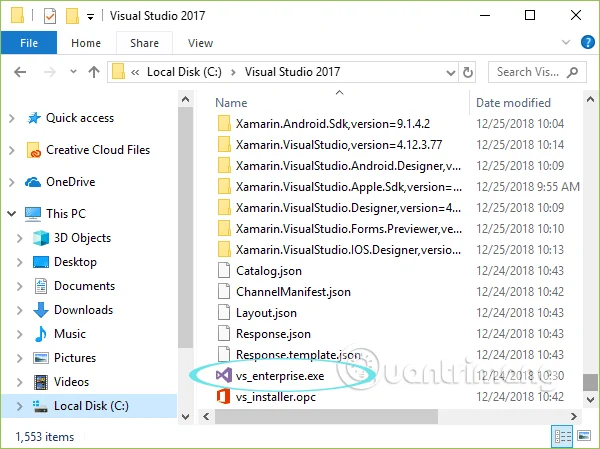Select Downloads in the navigation pane
The width and height of the screenshot is (600, 449).
[x=83, y=310]
